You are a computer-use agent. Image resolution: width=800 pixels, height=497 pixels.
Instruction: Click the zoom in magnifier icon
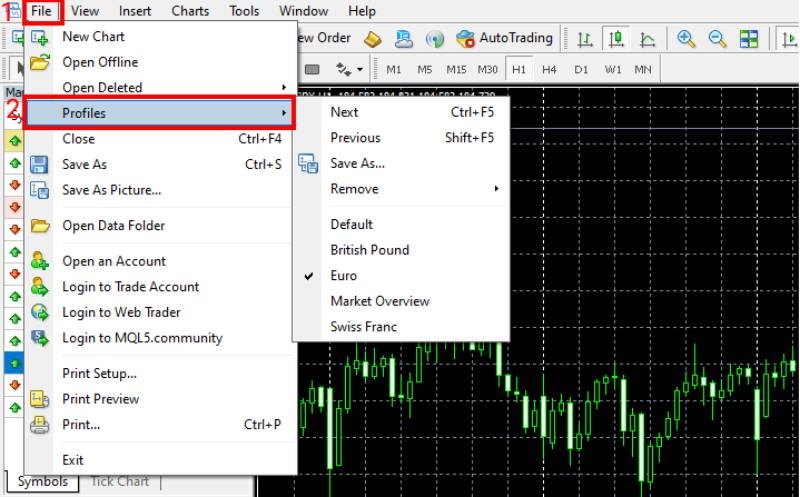click(686, 39)
